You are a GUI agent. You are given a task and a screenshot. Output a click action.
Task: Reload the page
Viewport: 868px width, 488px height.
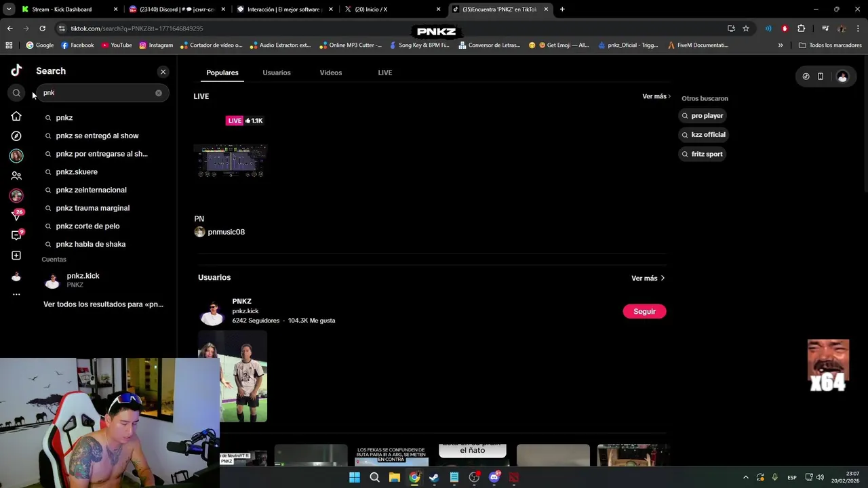click(x=42, y=28)
